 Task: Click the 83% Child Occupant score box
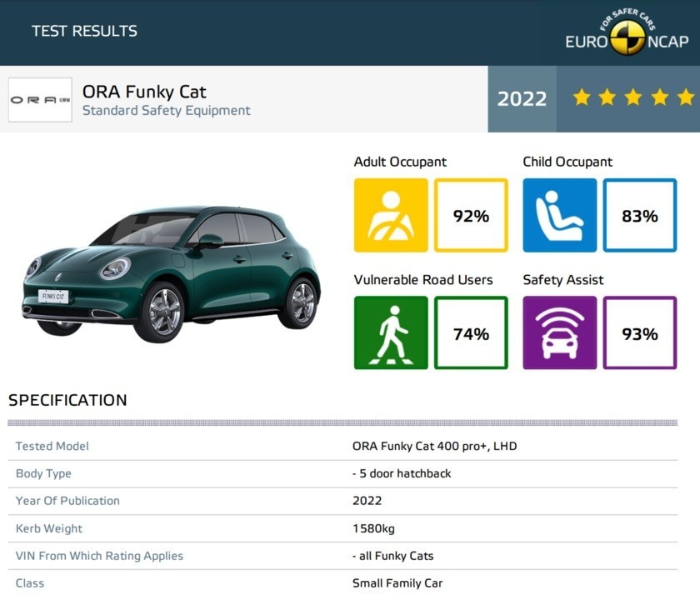coord(640,215)
